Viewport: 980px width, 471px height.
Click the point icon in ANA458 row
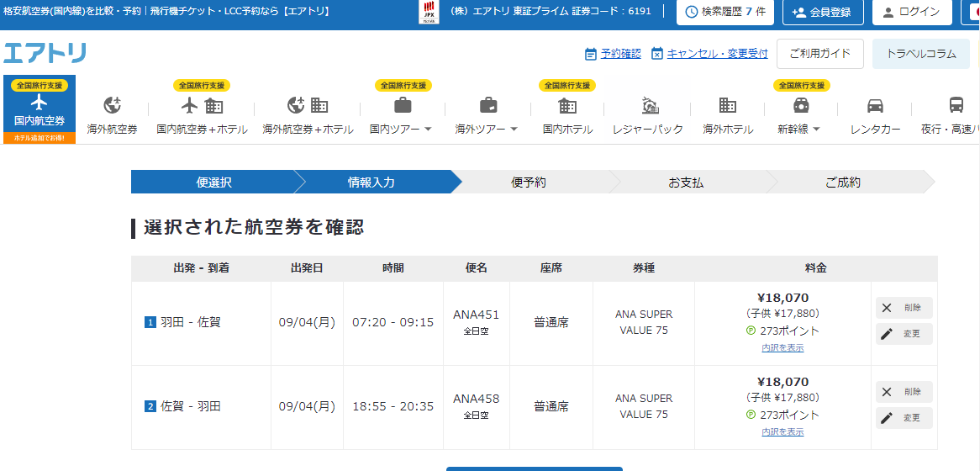point(751,415)
